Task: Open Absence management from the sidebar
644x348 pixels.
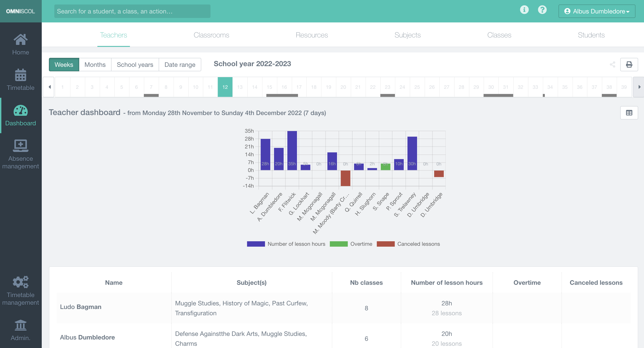Action: (x=20, y=153)
